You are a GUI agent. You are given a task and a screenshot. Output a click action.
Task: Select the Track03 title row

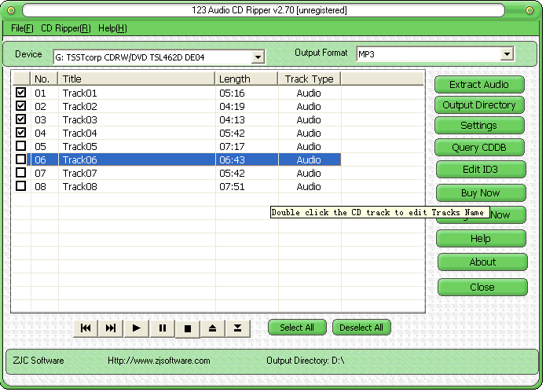(x=80, y=120)
